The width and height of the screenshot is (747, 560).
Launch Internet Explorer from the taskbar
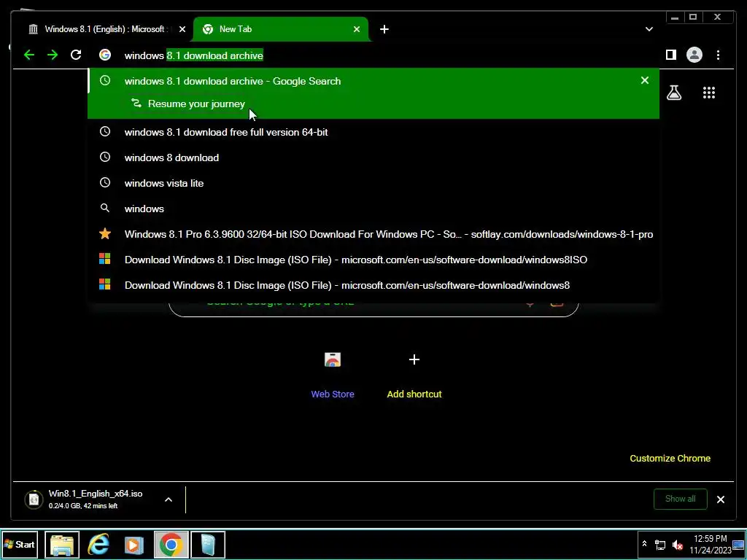tap(98, 544)
